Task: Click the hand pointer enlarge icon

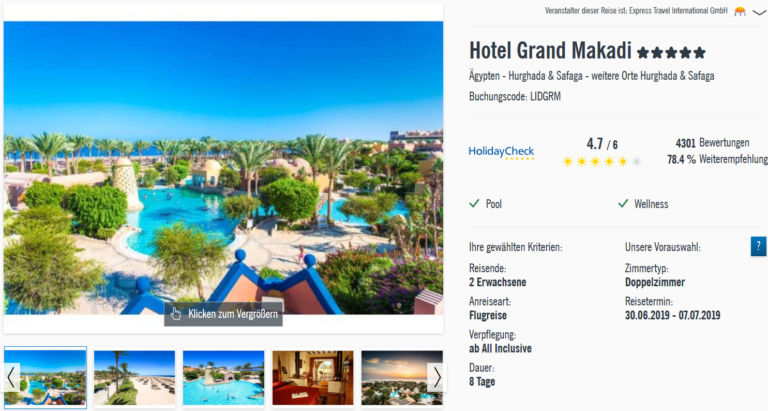Action: click(x=176, y=314)
